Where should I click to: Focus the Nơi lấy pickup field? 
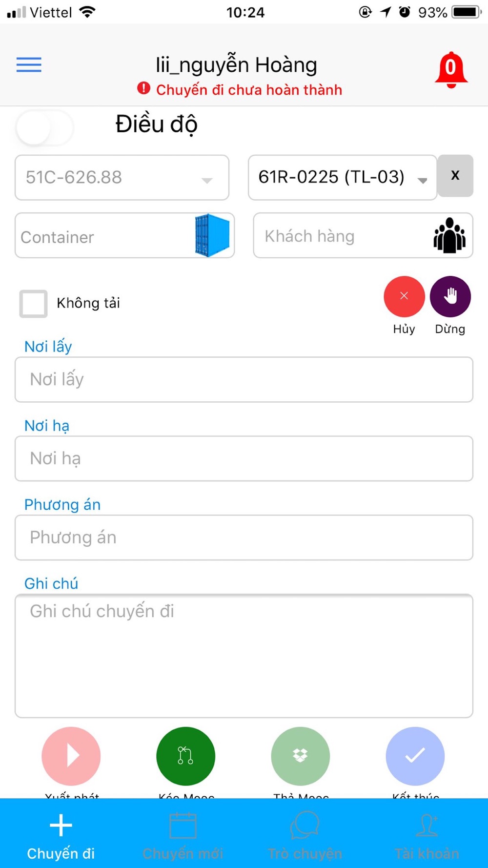(x=244, y=380)
